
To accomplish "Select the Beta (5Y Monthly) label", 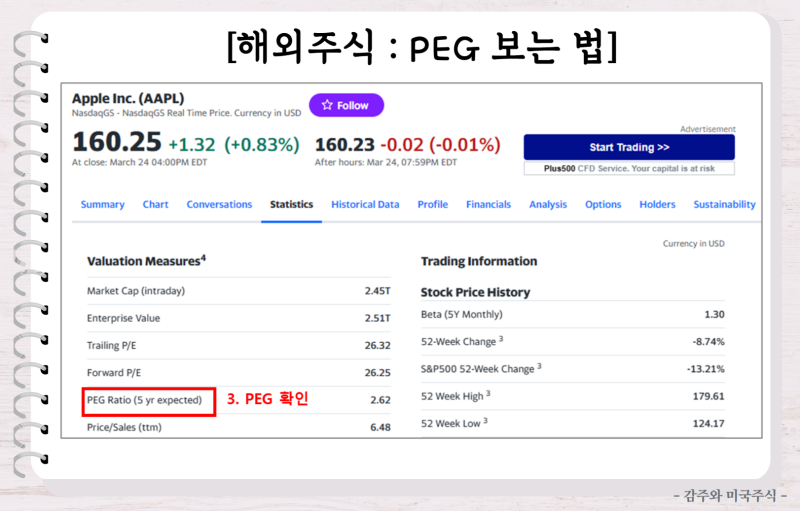I will [462, 315].
